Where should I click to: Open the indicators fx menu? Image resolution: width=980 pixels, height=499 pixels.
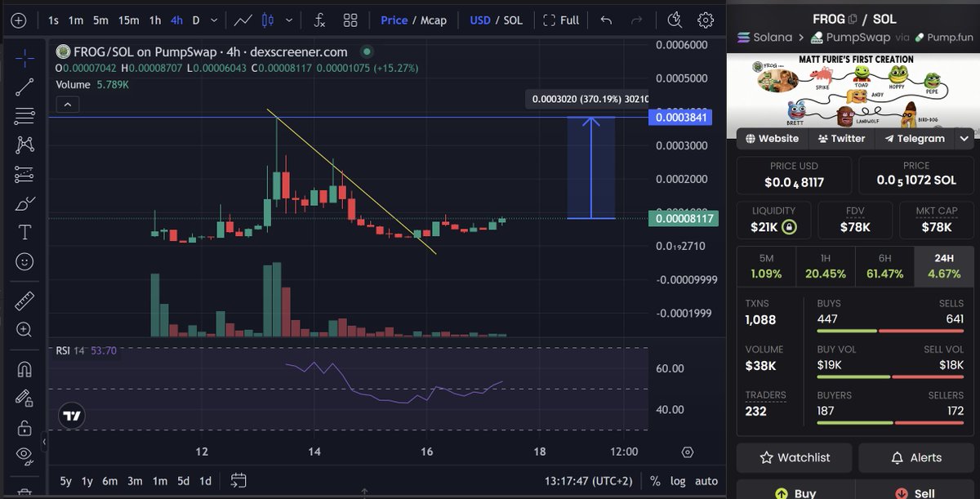(x=320, y=20)
